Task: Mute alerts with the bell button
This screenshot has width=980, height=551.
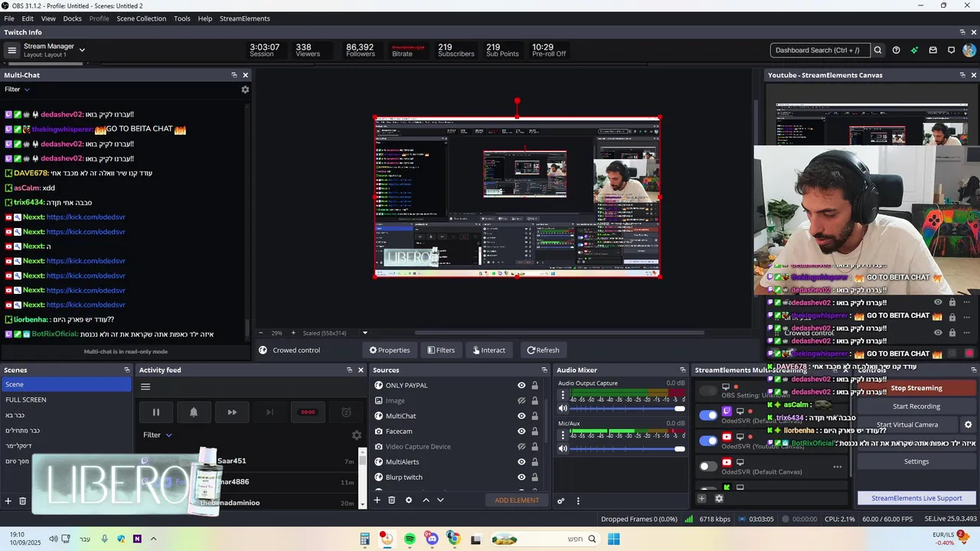Action: 194,412
